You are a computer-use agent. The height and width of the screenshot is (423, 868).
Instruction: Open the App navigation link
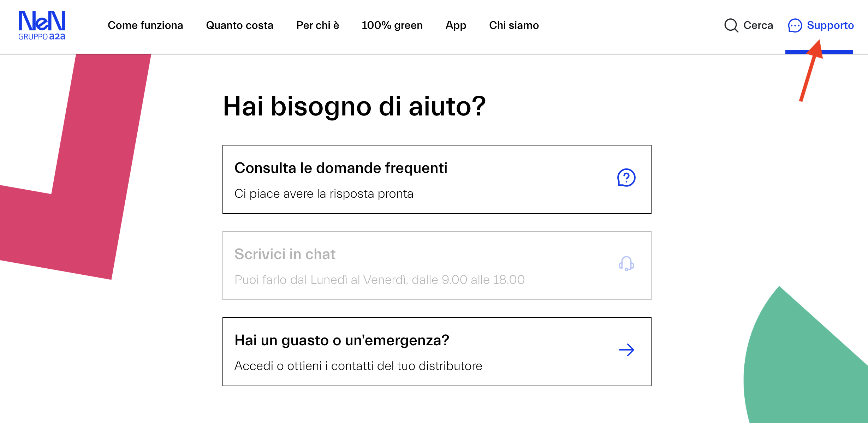coord(456,25)
